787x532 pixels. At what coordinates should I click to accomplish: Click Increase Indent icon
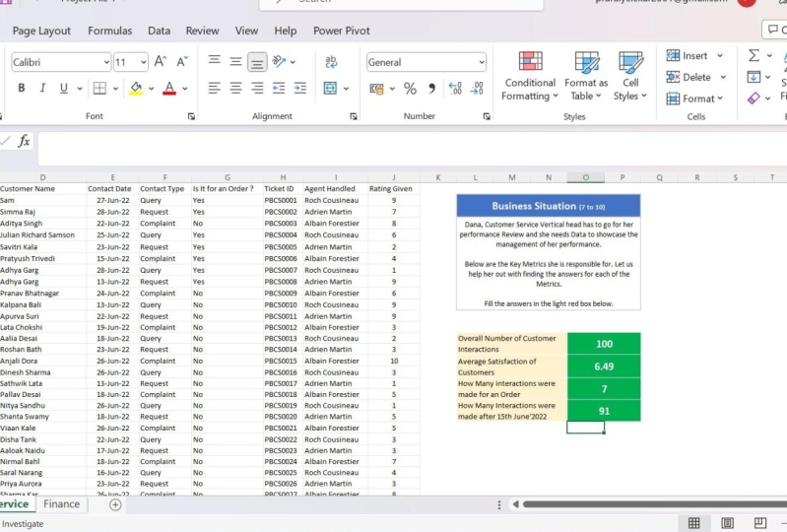click(300, 89)
